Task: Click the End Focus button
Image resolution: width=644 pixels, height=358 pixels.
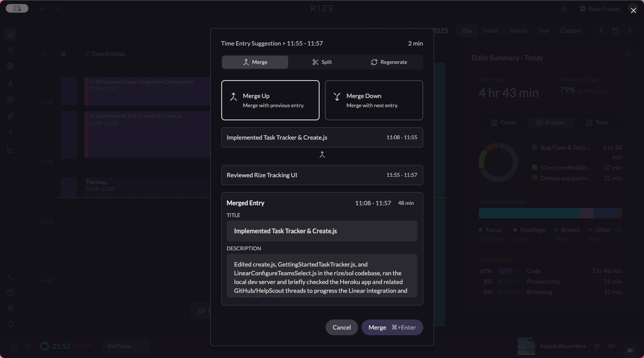Action: (119, 346)
